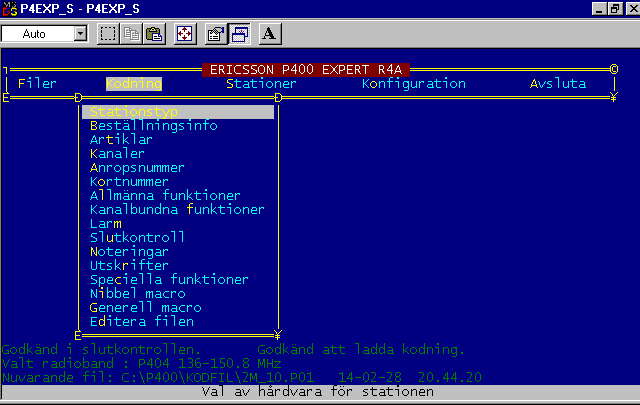Select the Stationstyp menu entry

click(178, 112)
